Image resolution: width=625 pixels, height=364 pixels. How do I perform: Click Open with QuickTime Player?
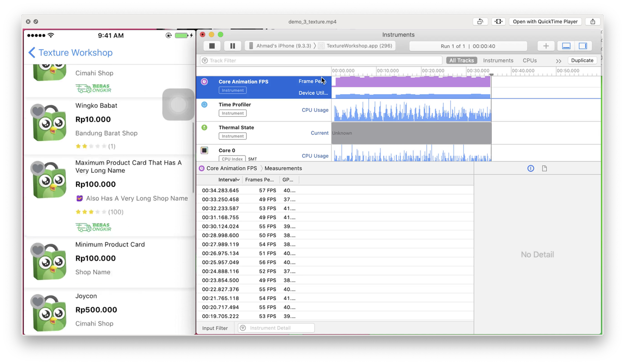click(x=545, y=21)
